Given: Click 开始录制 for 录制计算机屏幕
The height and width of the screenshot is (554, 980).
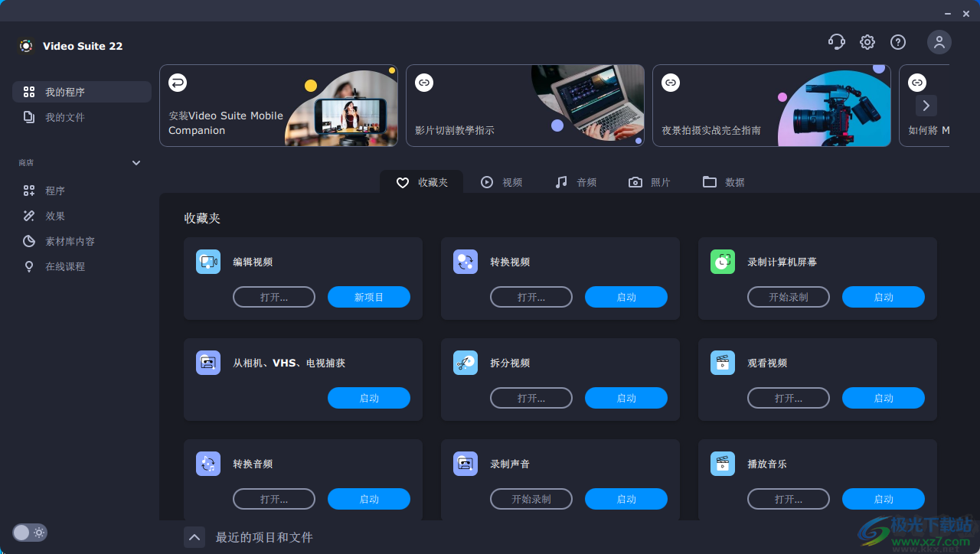Looking at the screenshot, I should tap(789, 297).
